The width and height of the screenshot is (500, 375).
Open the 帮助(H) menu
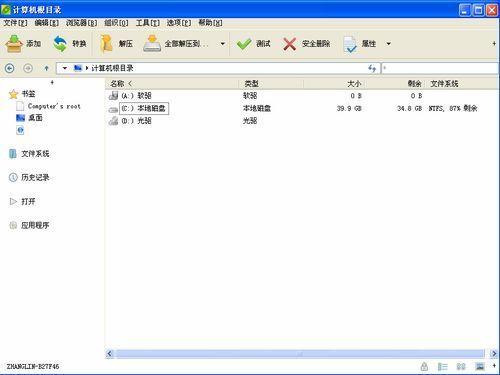click(x=210, y=23)
